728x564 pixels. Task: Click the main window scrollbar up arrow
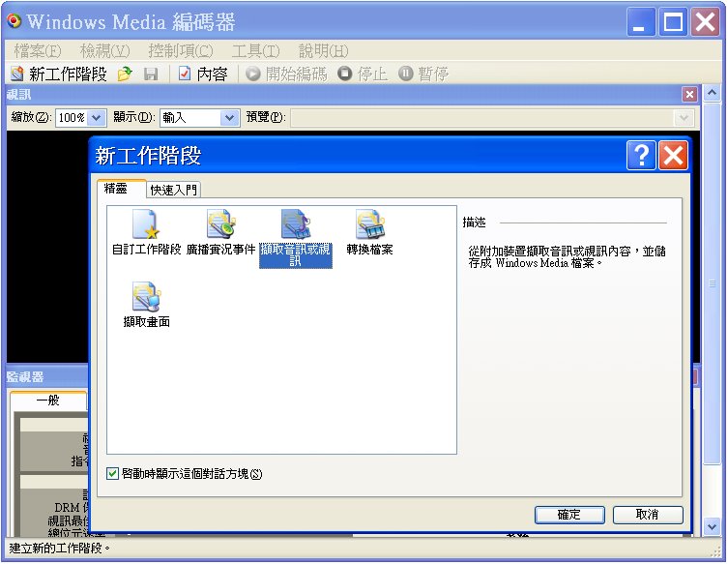pyautogui.click(x=713, y=94)
